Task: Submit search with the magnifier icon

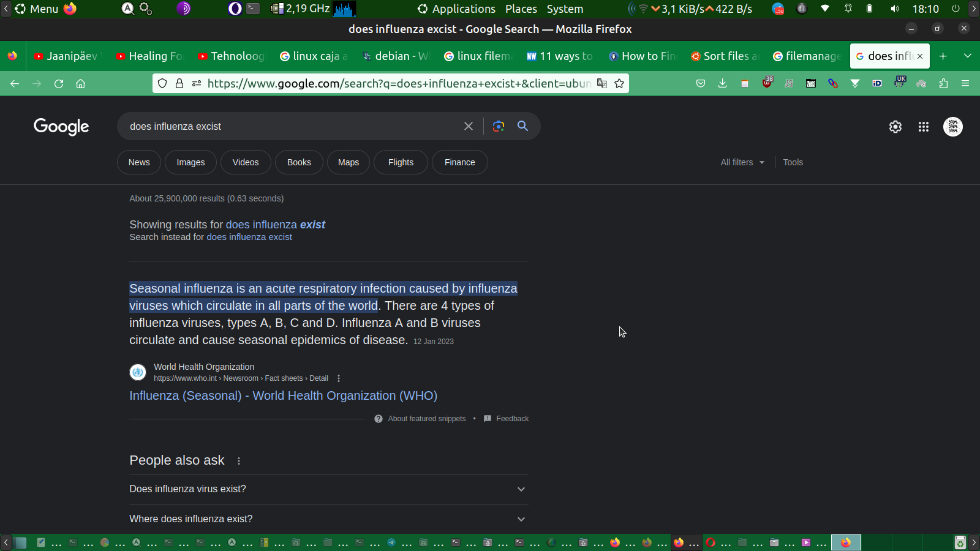Action: click(522, 126)
